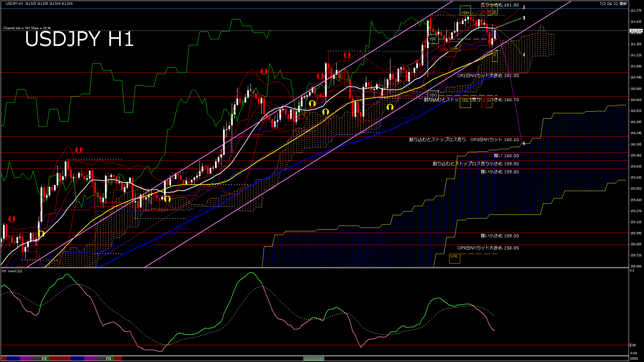Select the orange LWH last-week-high label
The height and width of the screenshot is (362, 644).
(x=454, y=49)
